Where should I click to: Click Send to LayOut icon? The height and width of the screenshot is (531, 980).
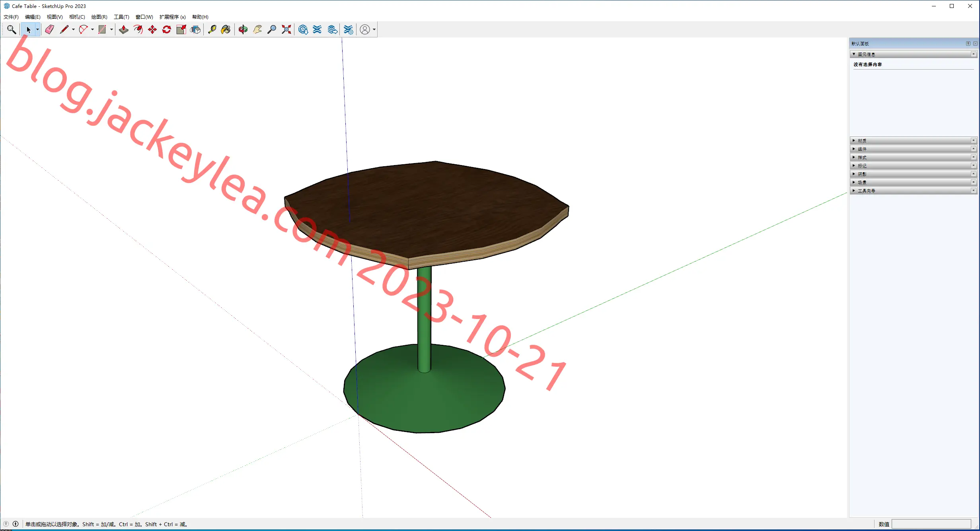coord(332,29)
